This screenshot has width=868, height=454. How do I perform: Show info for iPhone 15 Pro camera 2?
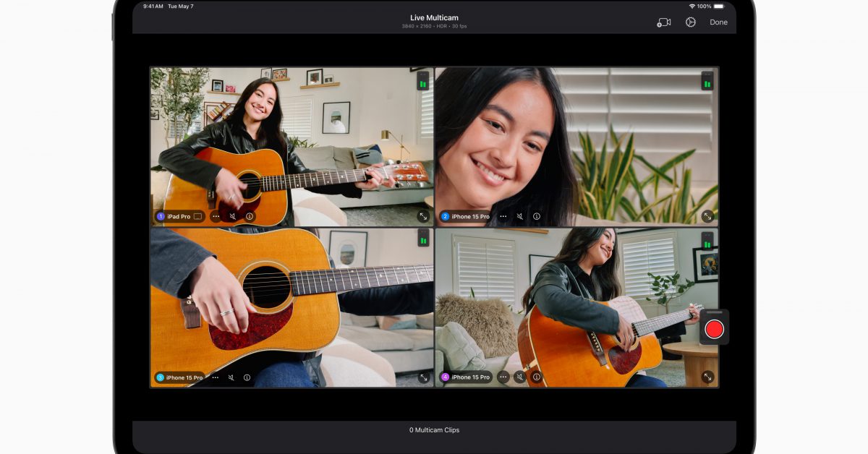pos(537,216)
